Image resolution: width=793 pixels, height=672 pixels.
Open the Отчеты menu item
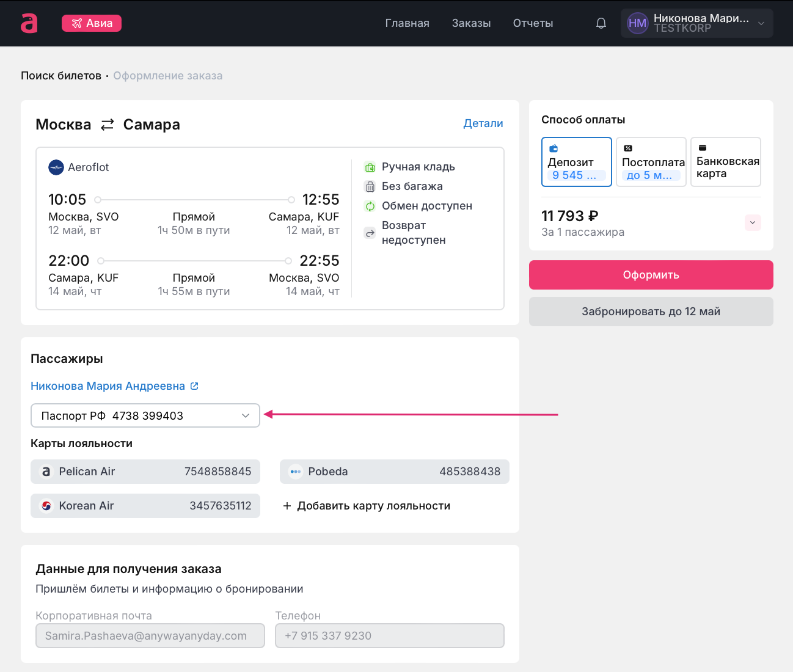[533, 23]
